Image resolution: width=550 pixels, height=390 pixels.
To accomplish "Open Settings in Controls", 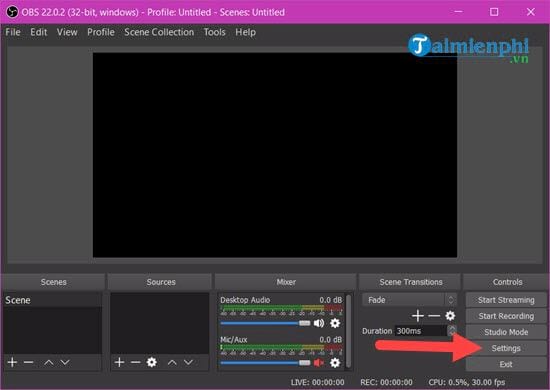I will coord(506,348).
